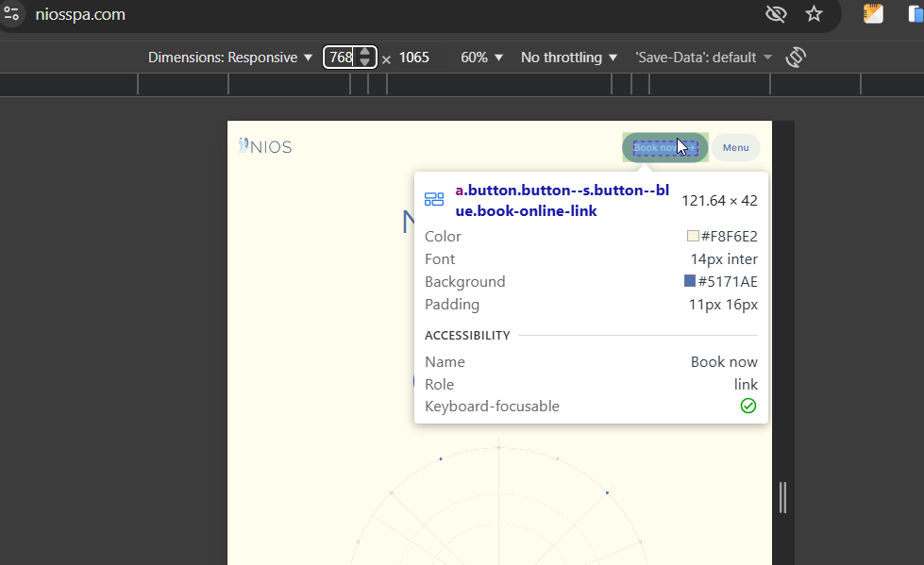Open the orange notes extension icon

pos(873,13)
